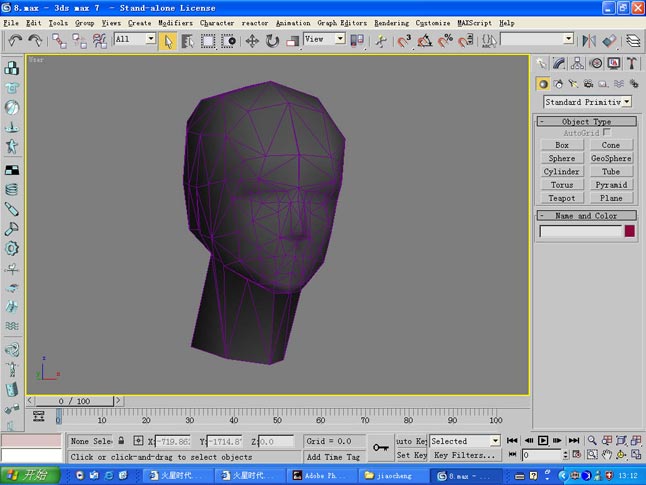Select the Move tool
646x485 pixels.
252,40
